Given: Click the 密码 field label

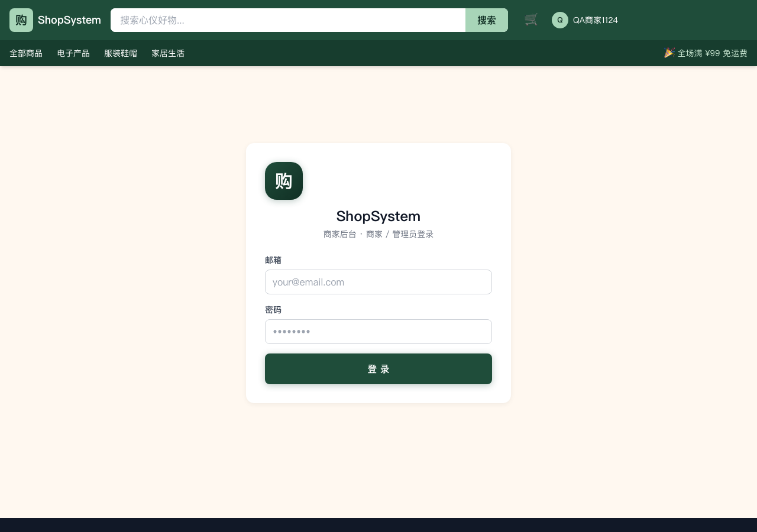Looking at the screenshot, I should [273, 310].
